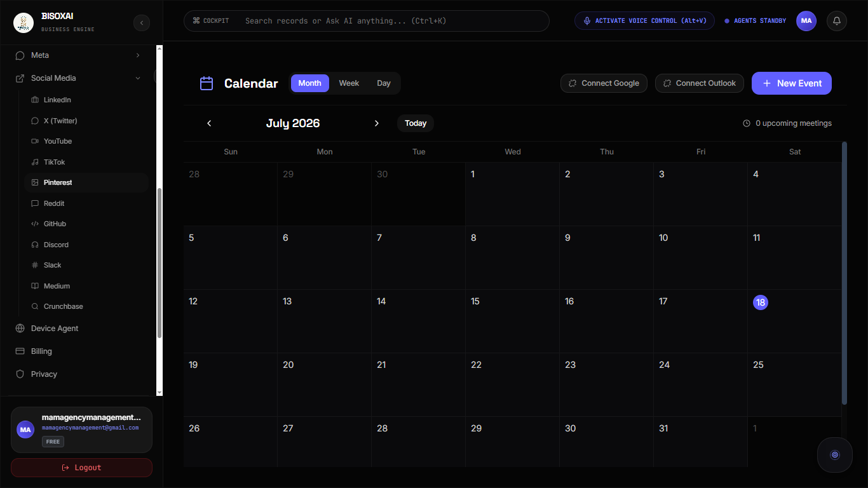Click the Pinterest image icon
Screen dimensions: 868x488
(x=35, y=182)
